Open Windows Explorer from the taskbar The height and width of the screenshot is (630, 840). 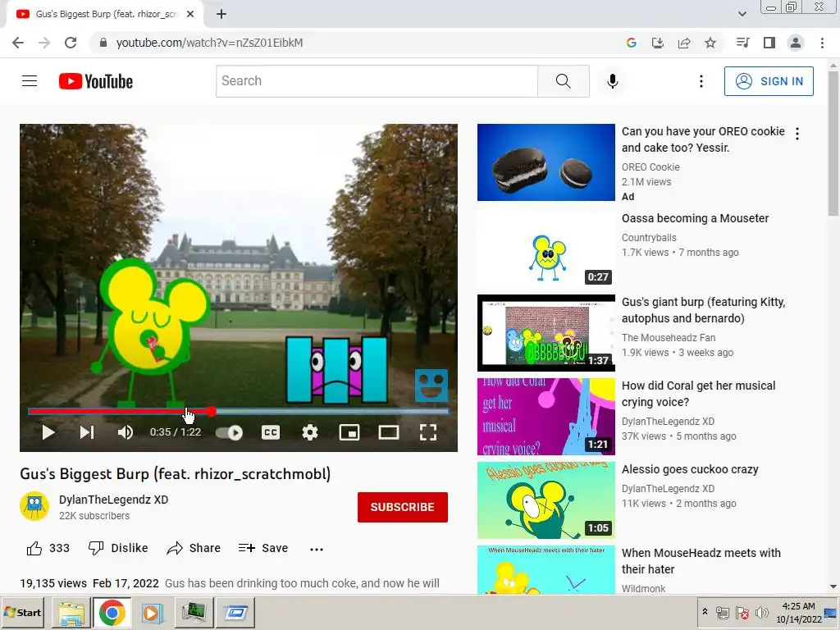click(71, 612)
